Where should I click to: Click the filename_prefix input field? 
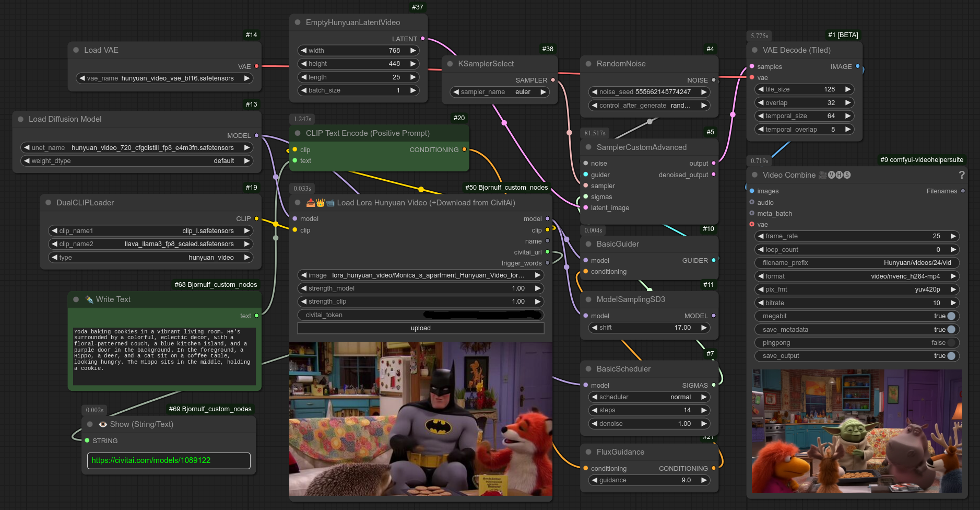click(856, 263)
